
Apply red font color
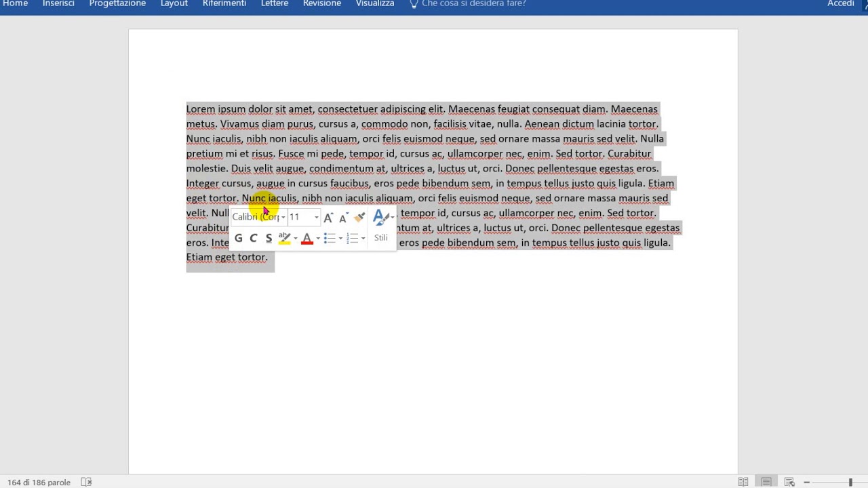307,238
